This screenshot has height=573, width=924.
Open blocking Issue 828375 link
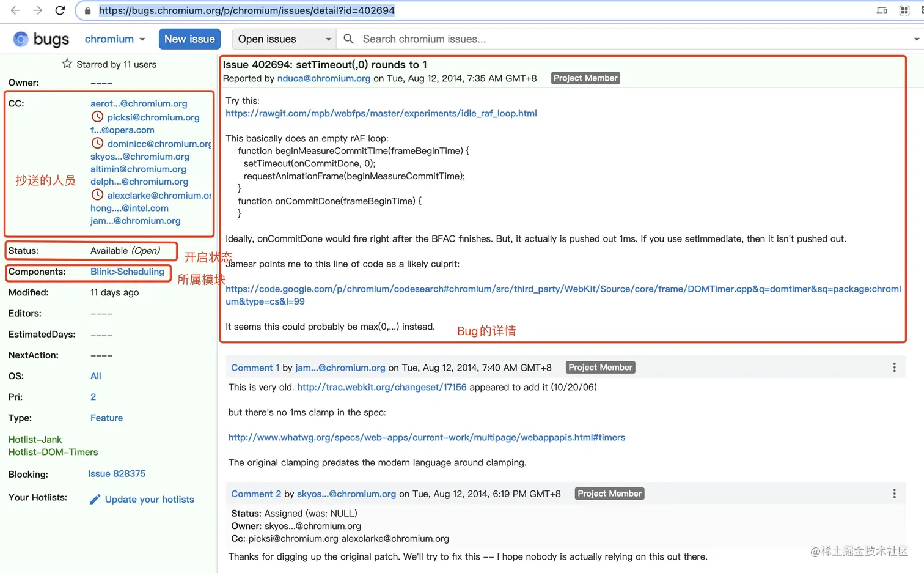(117, 474)
